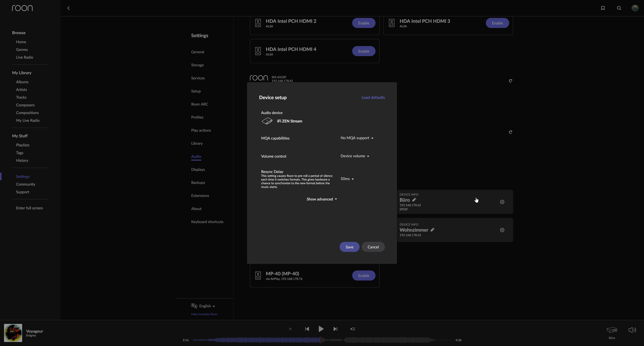This screenshot has width=644, height=346.
Task: Click Roon radio dot indicator
Action: point(290,329)
